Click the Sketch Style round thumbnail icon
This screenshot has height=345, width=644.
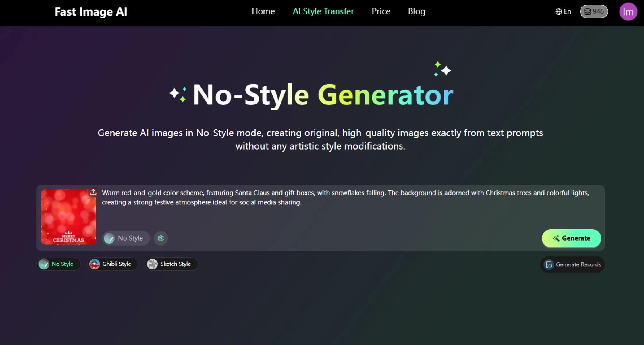click(x=152, y=264)
